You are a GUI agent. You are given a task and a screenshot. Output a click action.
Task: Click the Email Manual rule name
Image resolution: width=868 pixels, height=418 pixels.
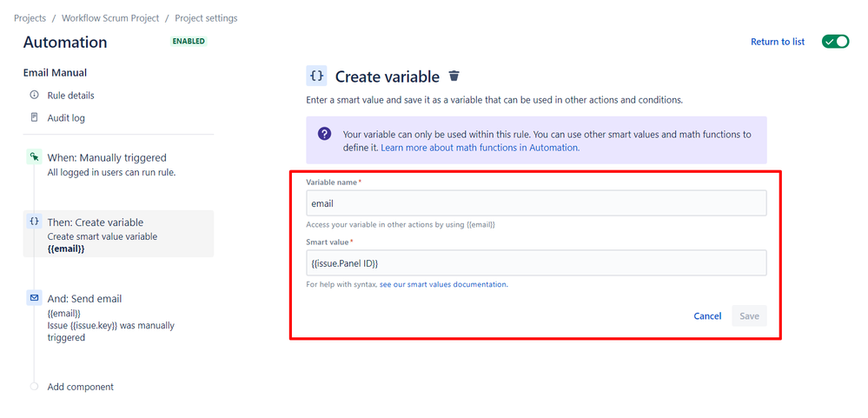(x=55, y=72)
